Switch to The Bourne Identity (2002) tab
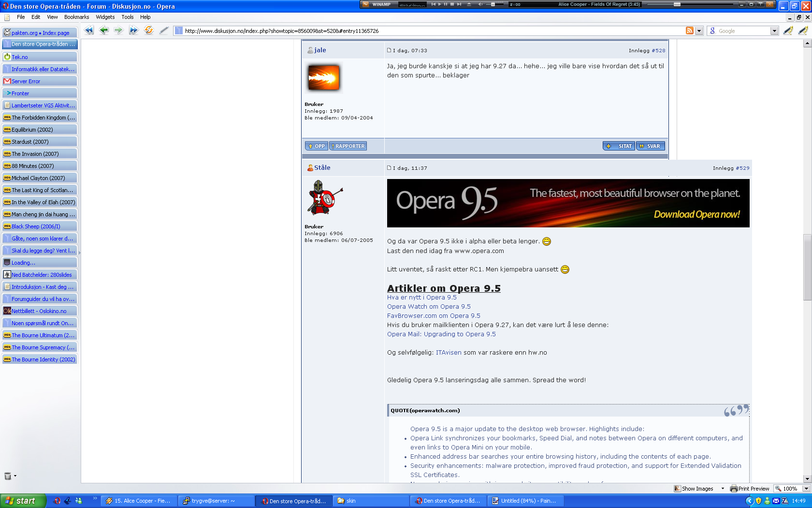 point(40,359)
